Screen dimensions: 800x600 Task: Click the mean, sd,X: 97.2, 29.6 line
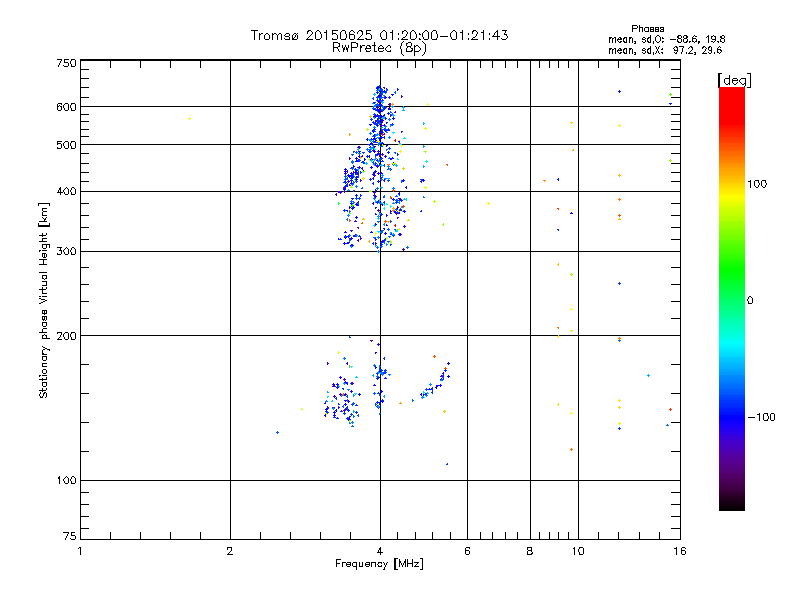point(665,50)
